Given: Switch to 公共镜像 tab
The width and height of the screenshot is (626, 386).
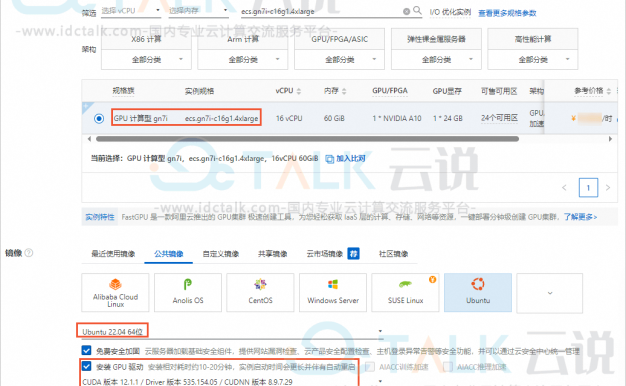Looking at the screenshot, I should pyautogui.click(x=168, y=253).
